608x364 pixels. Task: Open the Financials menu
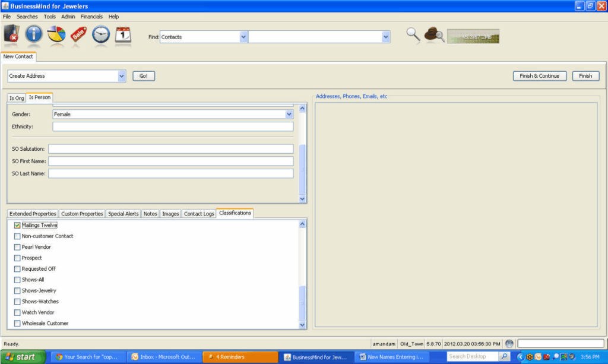pos(91,17)
